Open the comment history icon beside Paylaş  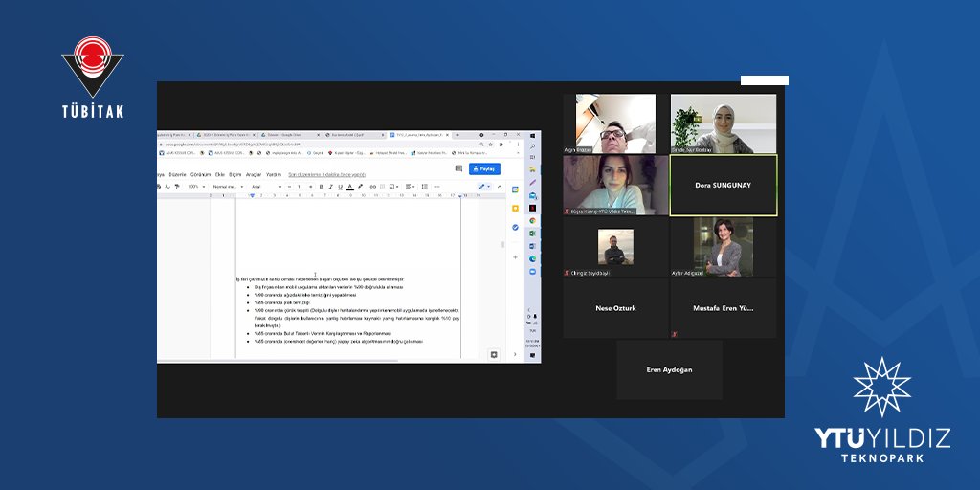pyautogui.click(x=458, y=168)
